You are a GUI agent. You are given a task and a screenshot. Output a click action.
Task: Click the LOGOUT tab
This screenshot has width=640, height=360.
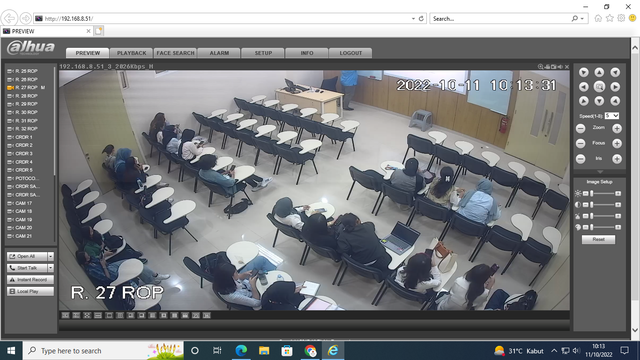point(351,53)
